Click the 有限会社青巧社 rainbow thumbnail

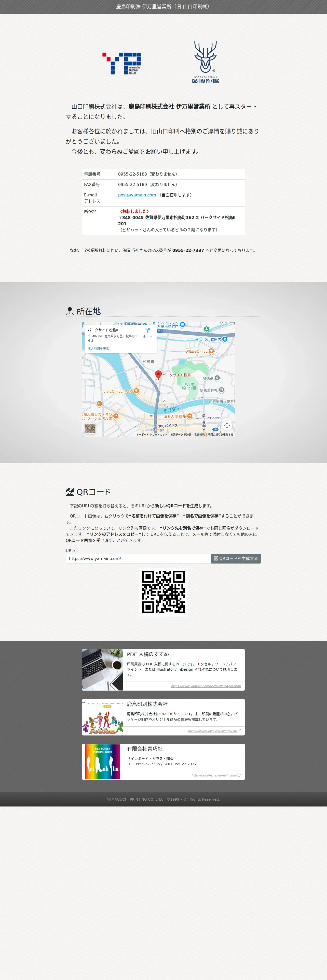coord(102,762)
